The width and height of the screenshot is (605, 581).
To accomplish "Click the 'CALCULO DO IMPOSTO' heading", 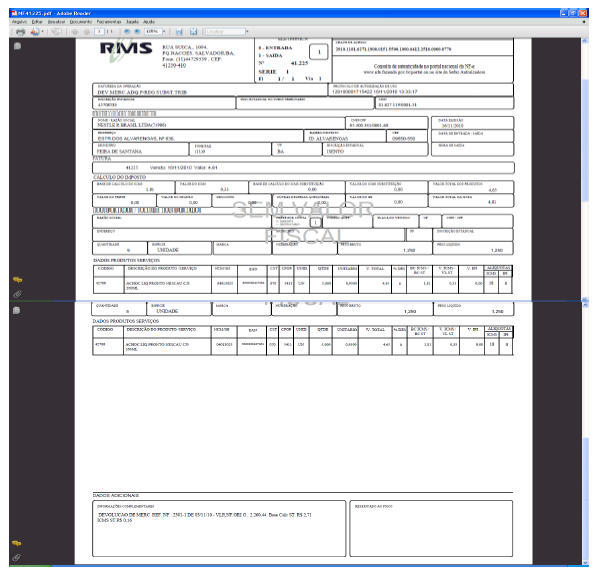I will (120, 177).
